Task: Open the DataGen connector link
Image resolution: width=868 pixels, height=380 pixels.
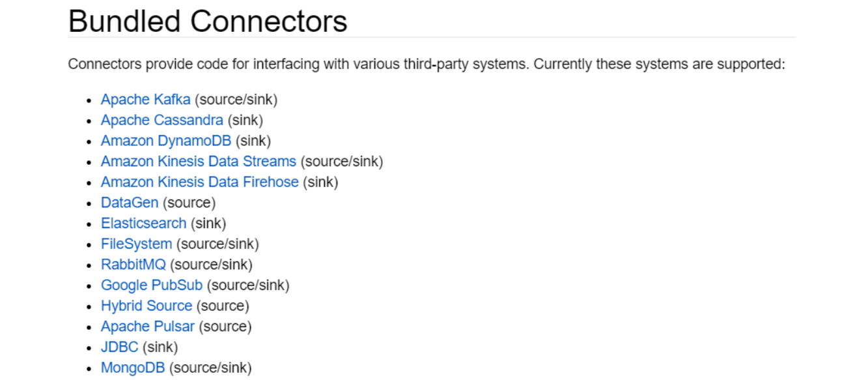Action: point(130,203)
